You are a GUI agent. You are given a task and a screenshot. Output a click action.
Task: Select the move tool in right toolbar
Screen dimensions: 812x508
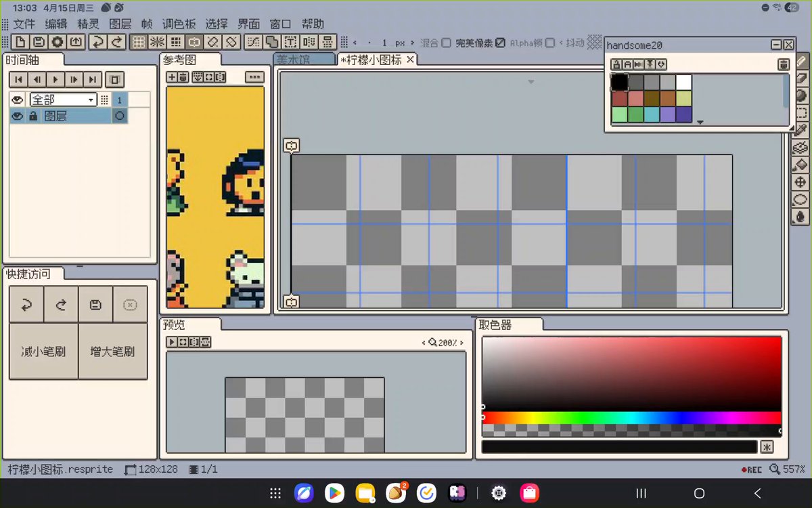[801, 182]
